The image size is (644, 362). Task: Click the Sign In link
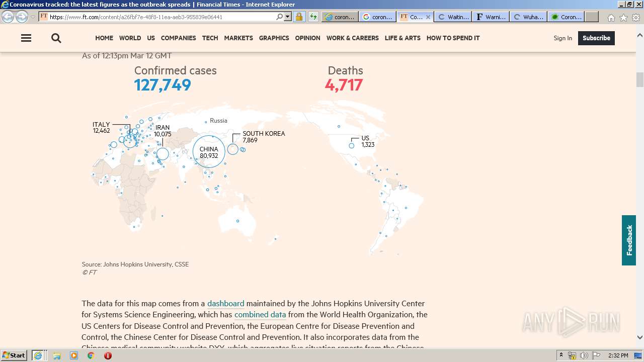[x=562, y=38]
